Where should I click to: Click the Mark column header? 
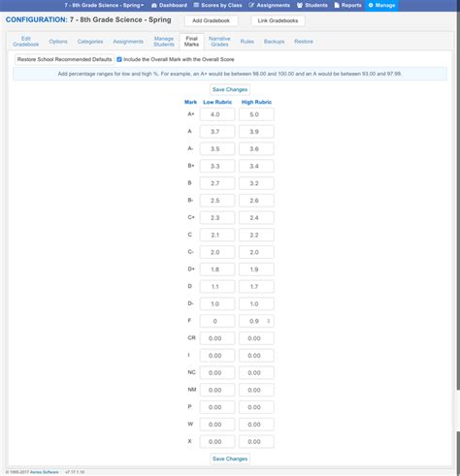[x=190, y=102]
